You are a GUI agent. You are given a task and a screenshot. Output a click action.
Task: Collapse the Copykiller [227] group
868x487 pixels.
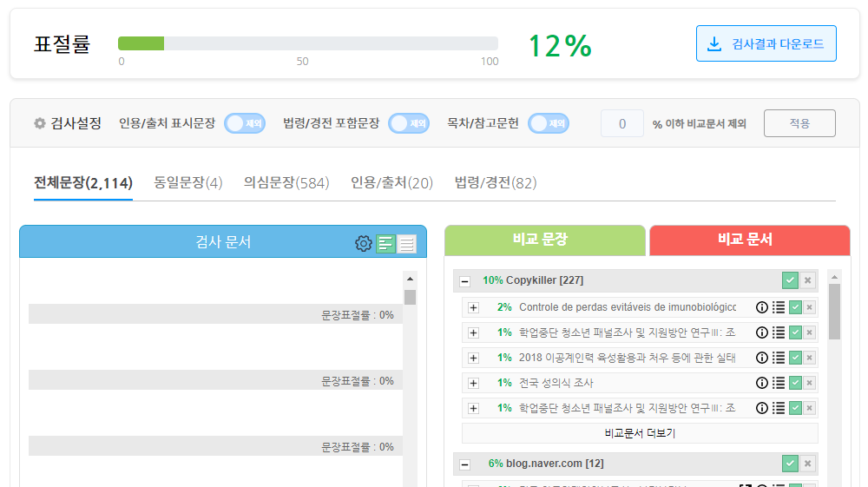465,281
